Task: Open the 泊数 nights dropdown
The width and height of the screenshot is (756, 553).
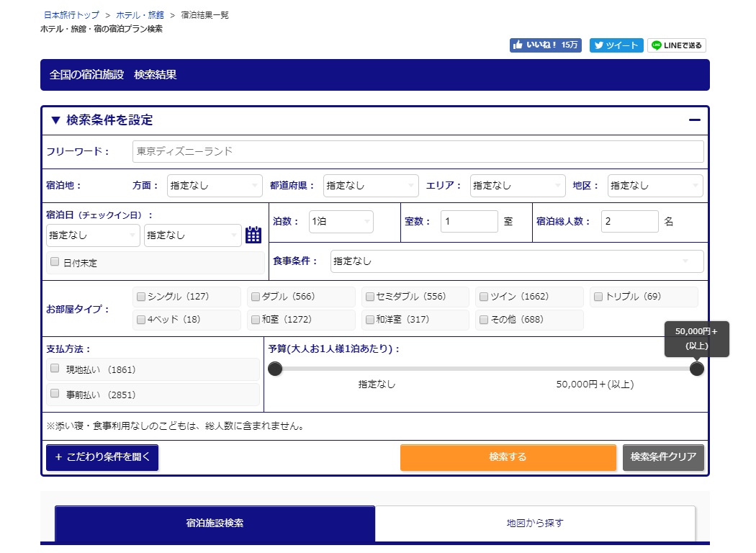Action: point(341,222)
